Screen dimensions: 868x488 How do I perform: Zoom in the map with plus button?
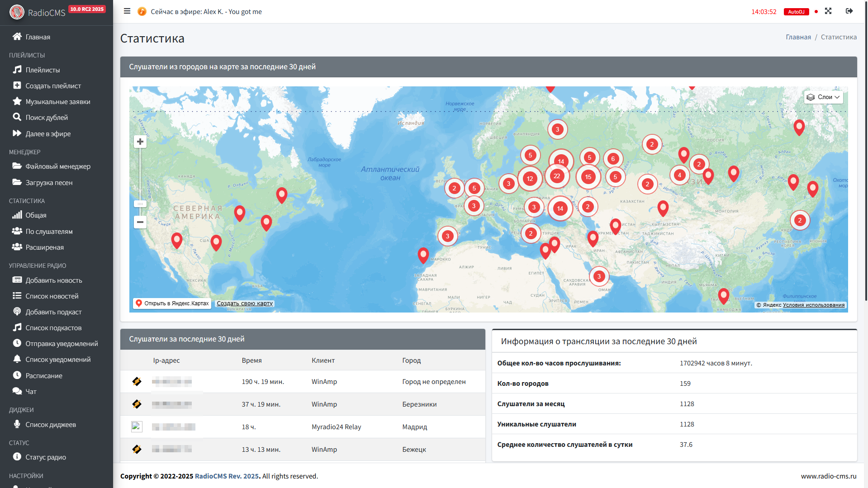point(140,142)
